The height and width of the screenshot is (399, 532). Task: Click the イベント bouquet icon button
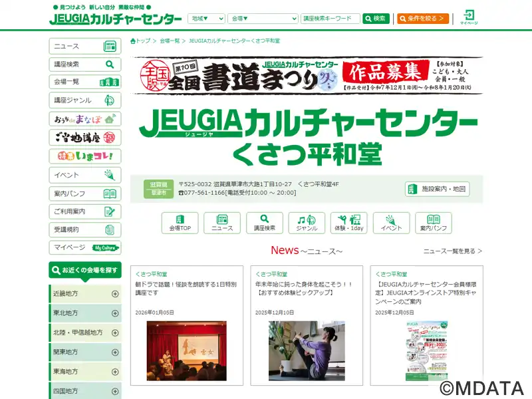click(391, 223)
